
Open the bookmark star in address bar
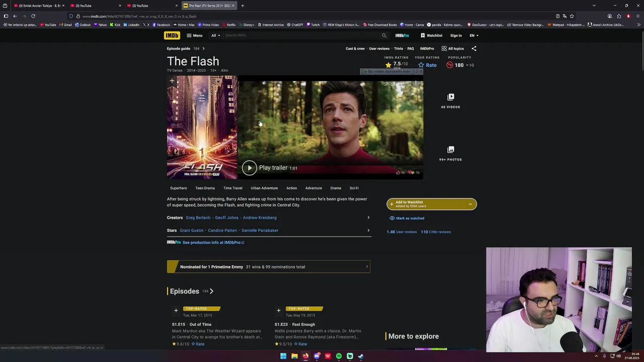coord(572,16)
